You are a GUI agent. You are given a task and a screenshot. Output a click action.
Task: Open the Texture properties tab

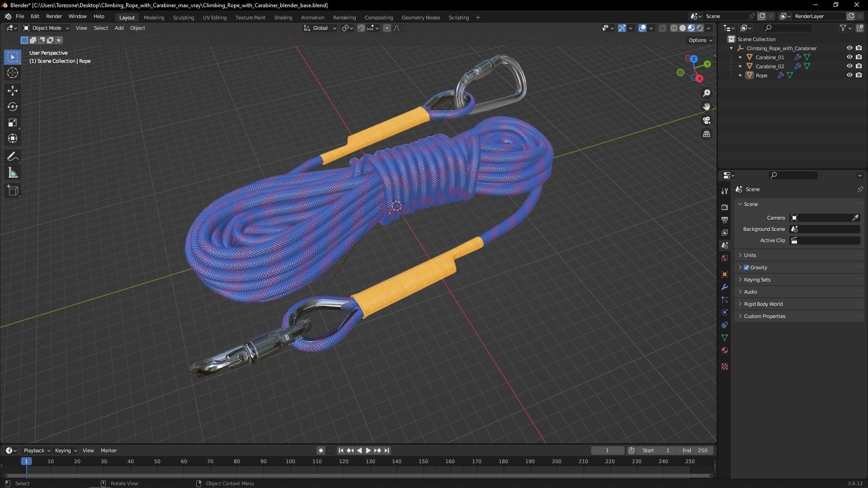click(725, 366)
